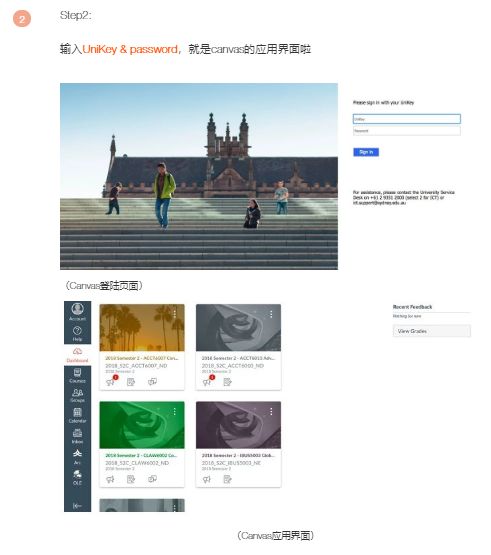The image size is (491, 555).
Task: Open announcements icon on ACCT6010 card
Action: pyautogui.click(x=207, y=382)
